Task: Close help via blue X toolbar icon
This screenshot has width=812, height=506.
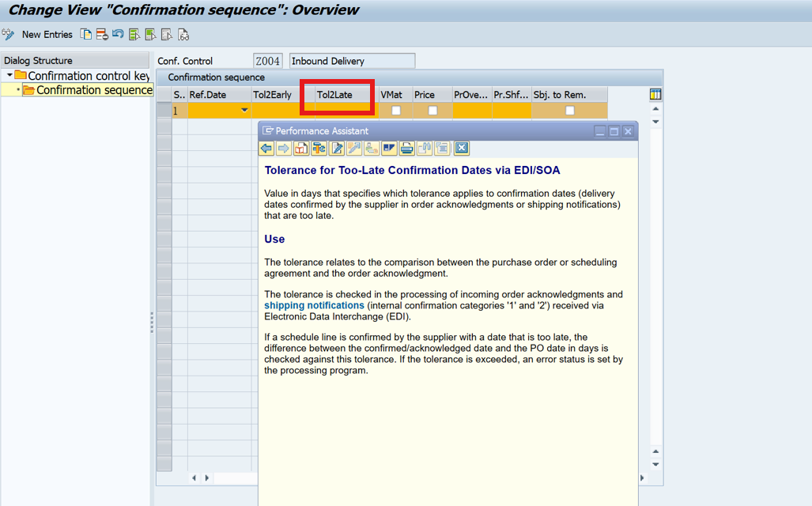Action: tap(462, 149)
